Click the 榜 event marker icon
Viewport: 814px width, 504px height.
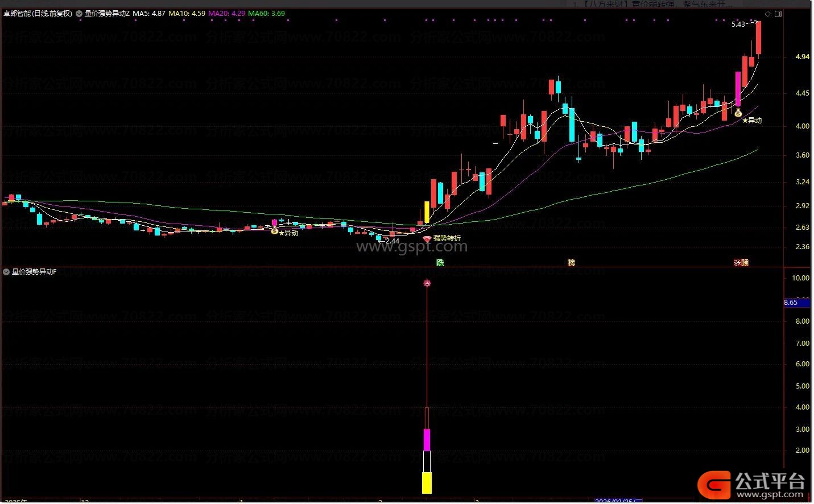pos(571,262)
